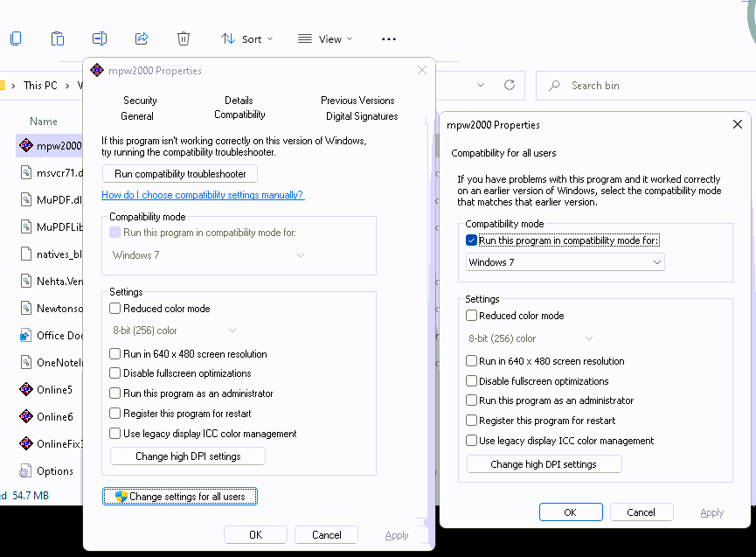Switch to the Digital Signatures tab
The width and height of the screenshot is (756, 557).
[x=362, y=116]
